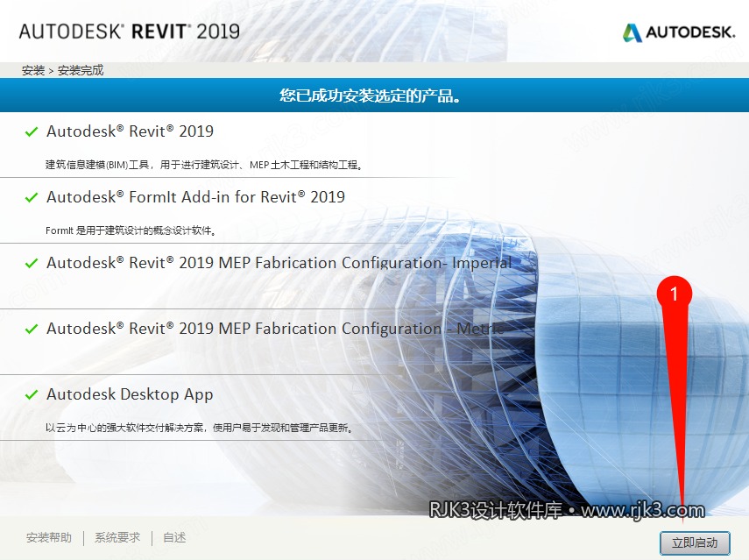Click the 安装 > 安装完成 breadcrumb
The width and height of the screenshot is (749, 560).
[x=62, y=70]
